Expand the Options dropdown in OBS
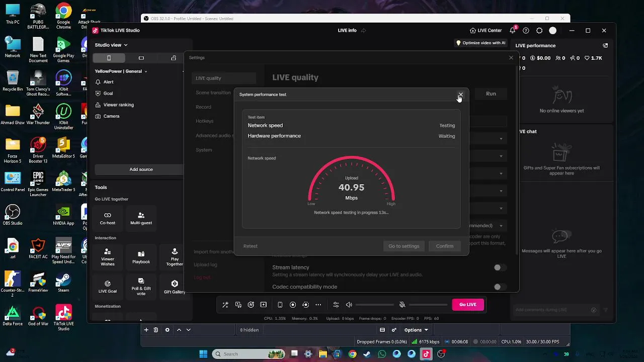The height and width of the screenshot is (362, 644). [x=416, y=330]
